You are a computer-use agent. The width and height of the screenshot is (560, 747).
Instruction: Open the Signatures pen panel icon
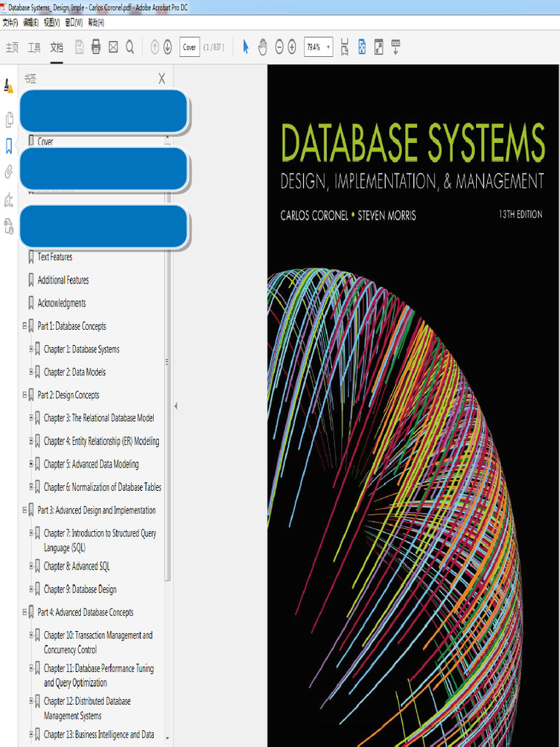coord(9,200)
